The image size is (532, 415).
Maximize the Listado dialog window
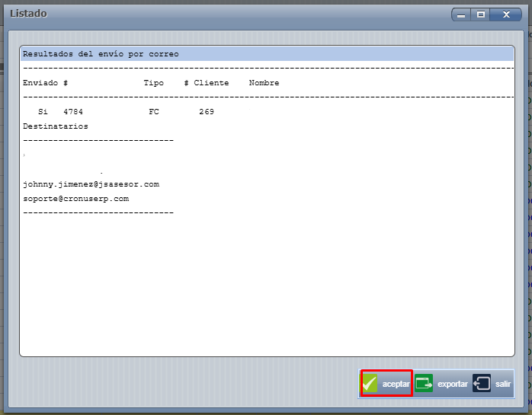[481, 14]
